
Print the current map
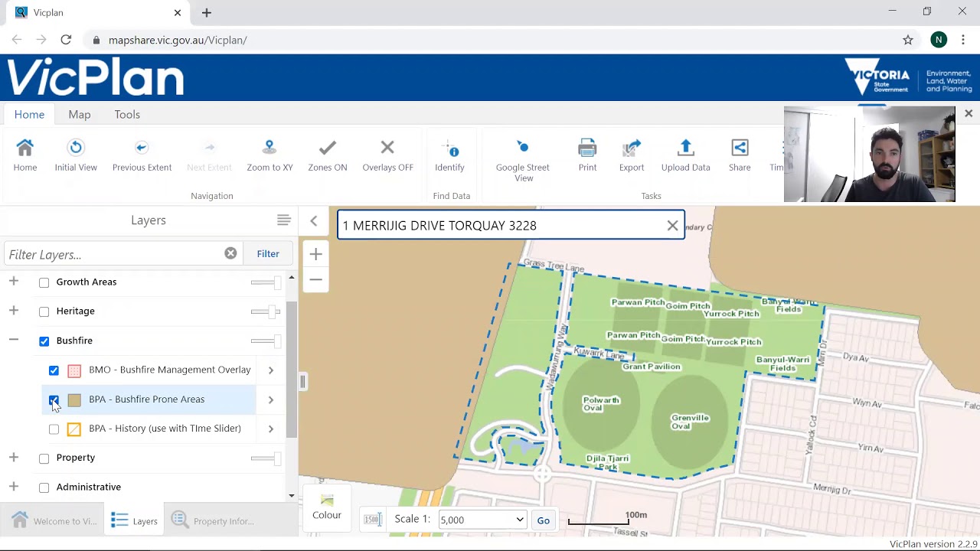[x=587, y=154]
